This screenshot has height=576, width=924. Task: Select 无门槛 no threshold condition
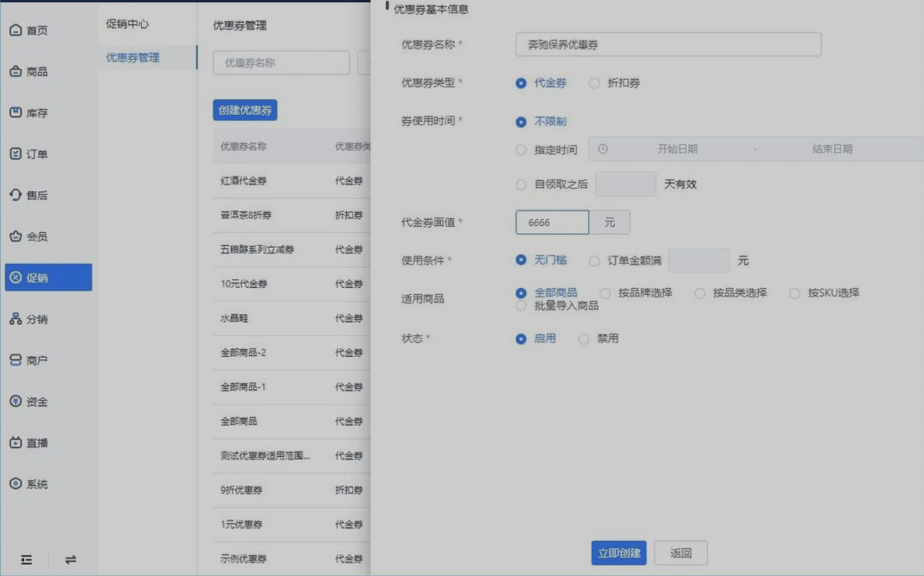pos(521,260)
